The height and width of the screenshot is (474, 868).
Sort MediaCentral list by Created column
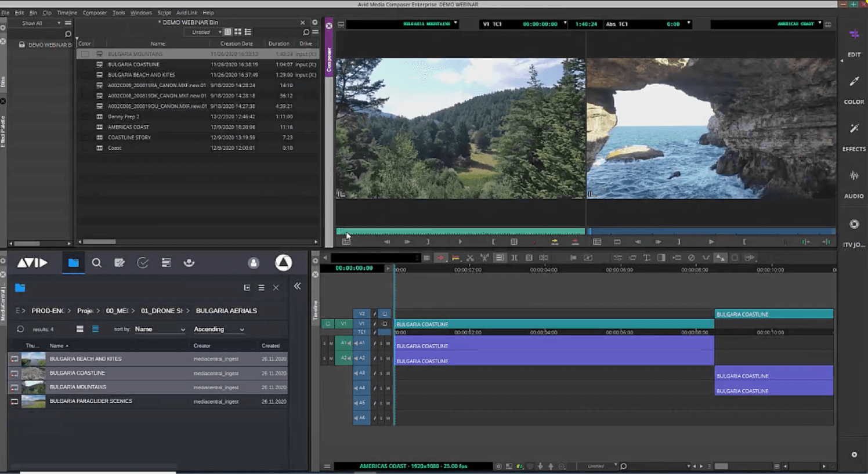coord(270,346)
